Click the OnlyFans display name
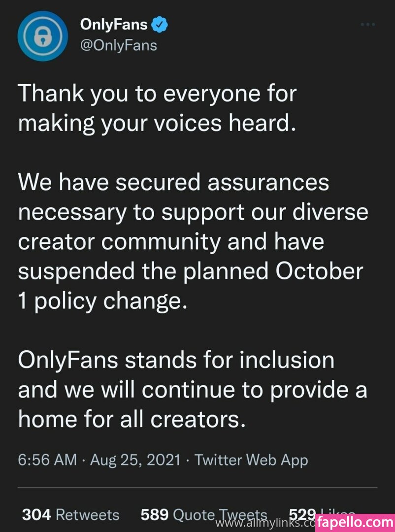Screen dimensions: 395x532 (113, 25)
